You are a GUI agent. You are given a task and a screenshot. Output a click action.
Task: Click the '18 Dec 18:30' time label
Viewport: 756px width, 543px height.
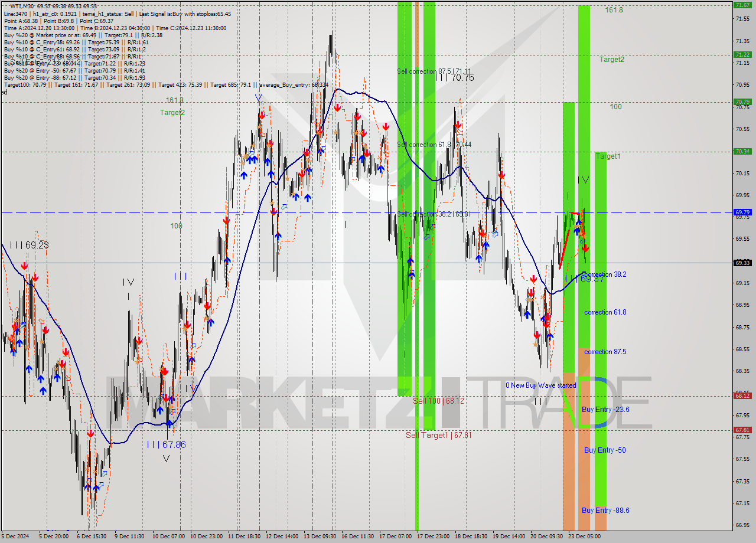(471, 537)
